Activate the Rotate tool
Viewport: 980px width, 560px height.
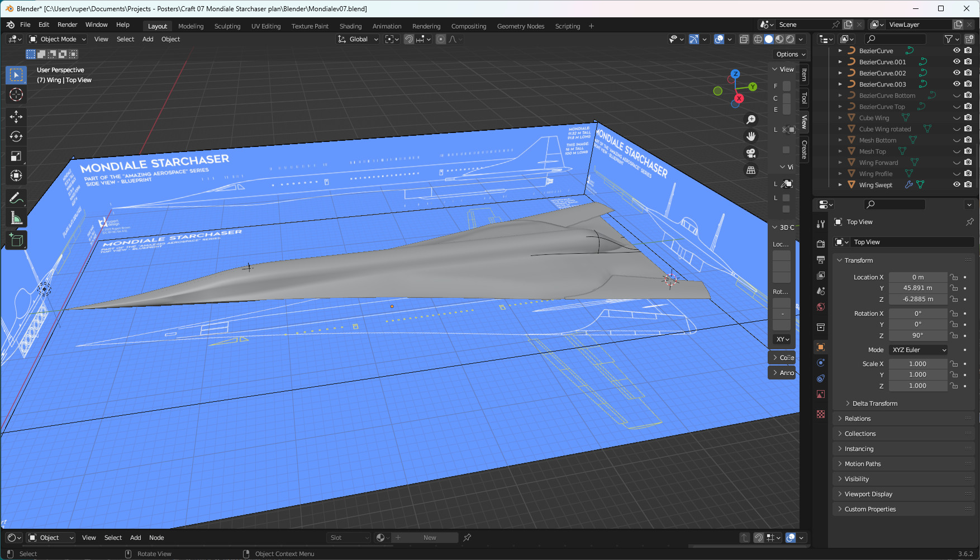pyautogui.click(x=16, y=136)
